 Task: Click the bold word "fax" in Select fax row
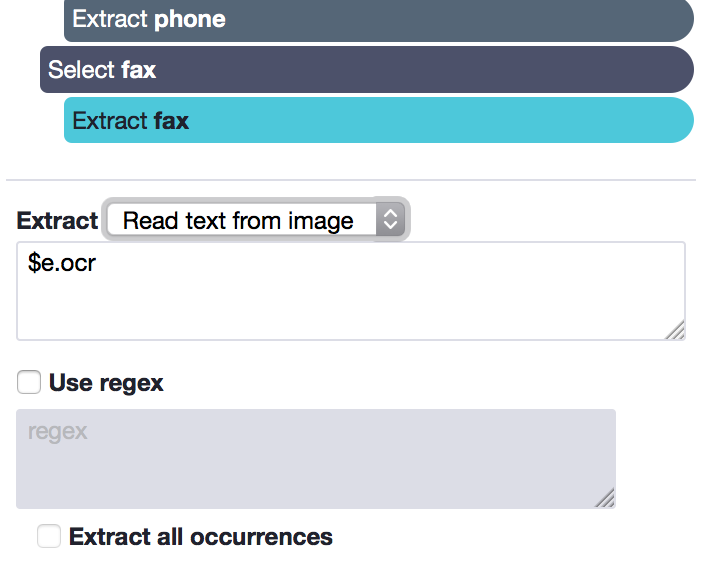tap(138, 70)
